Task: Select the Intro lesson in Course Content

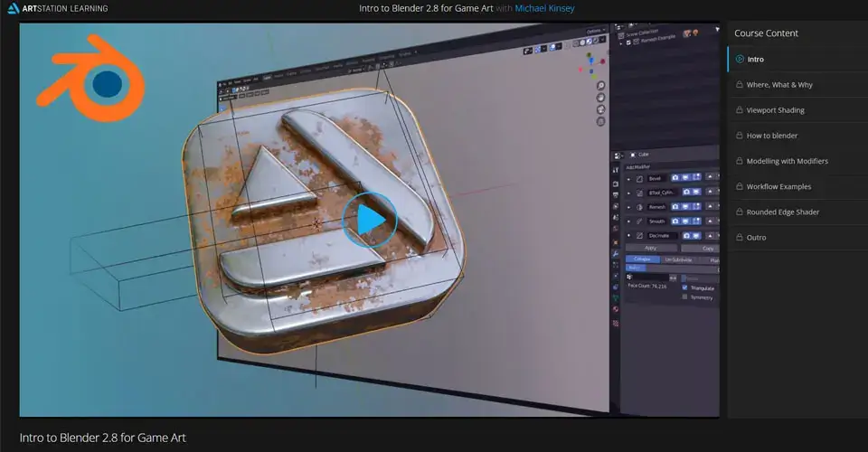Action: click(x=797, y=59)
